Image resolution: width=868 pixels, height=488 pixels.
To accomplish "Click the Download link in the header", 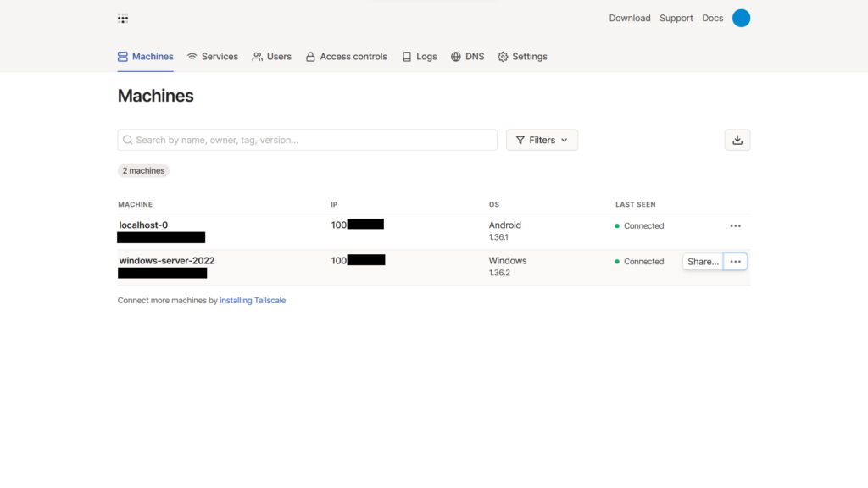I will (x=629, y=18).
